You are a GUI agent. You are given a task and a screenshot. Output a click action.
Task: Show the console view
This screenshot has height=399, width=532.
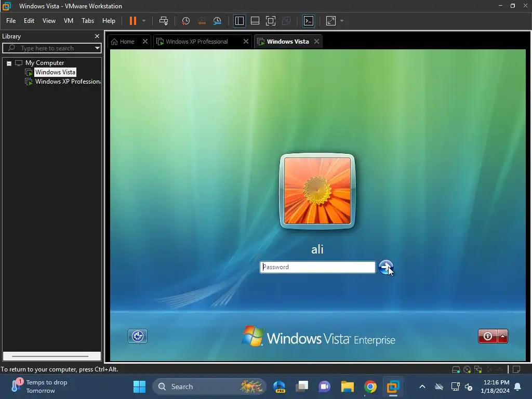(x=309, y=21)
